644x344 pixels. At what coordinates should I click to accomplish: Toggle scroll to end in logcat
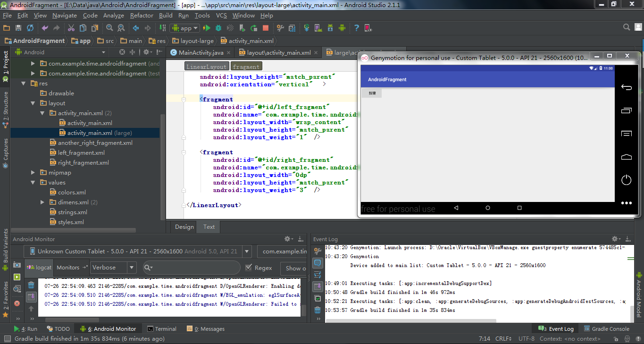31,297
